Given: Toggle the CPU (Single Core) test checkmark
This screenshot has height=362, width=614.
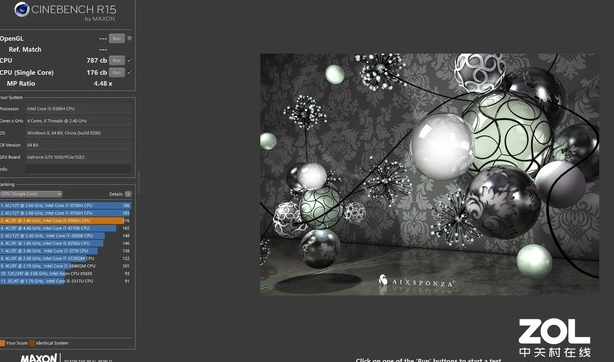Looking at the screenshot, I should click(x=130, y=72).
